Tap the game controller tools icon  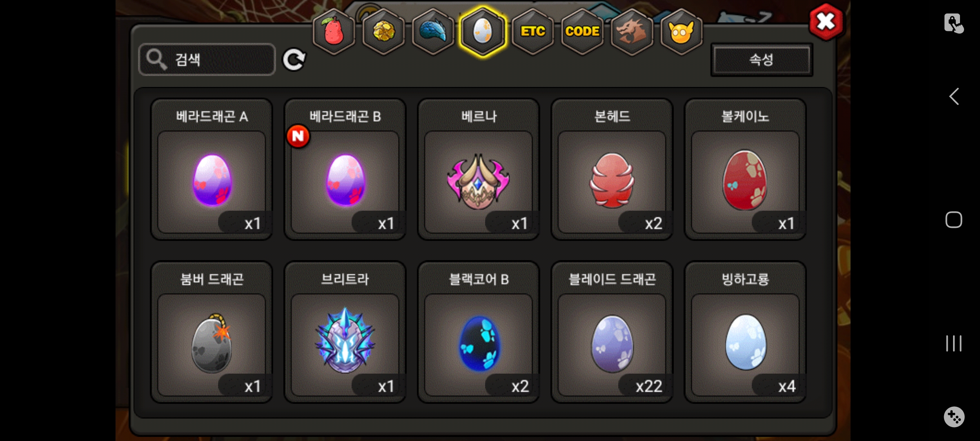[954, 417]
